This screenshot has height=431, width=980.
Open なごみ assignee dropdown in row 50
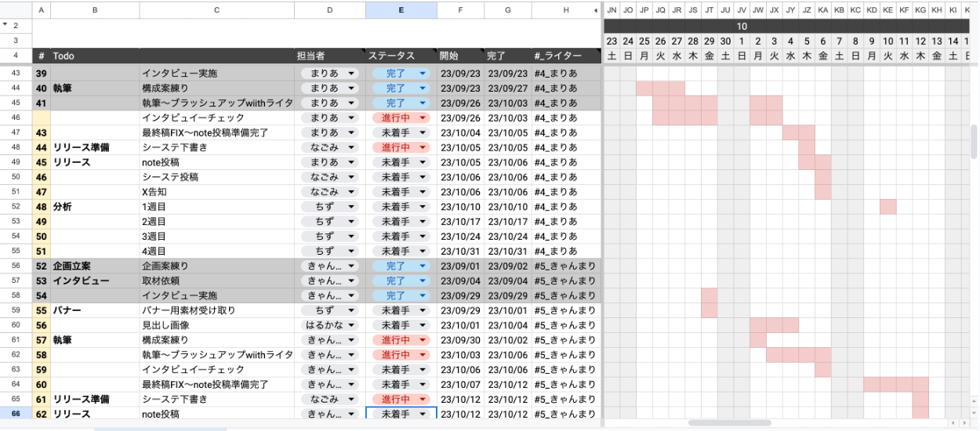click(351, 177)
